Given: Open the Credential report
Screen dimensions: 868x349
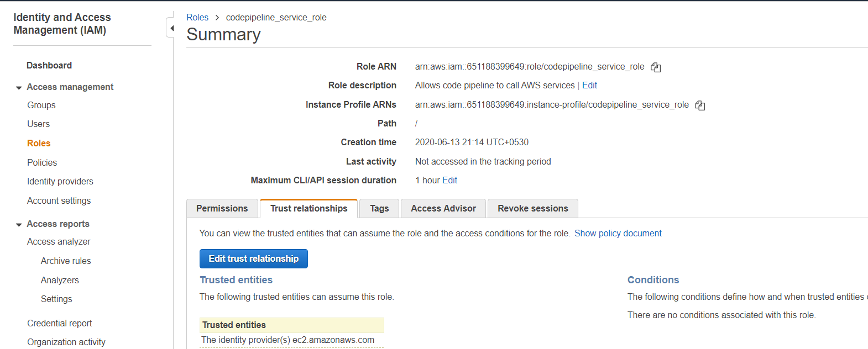Looking at the screenshot, I should pos(60,323).
